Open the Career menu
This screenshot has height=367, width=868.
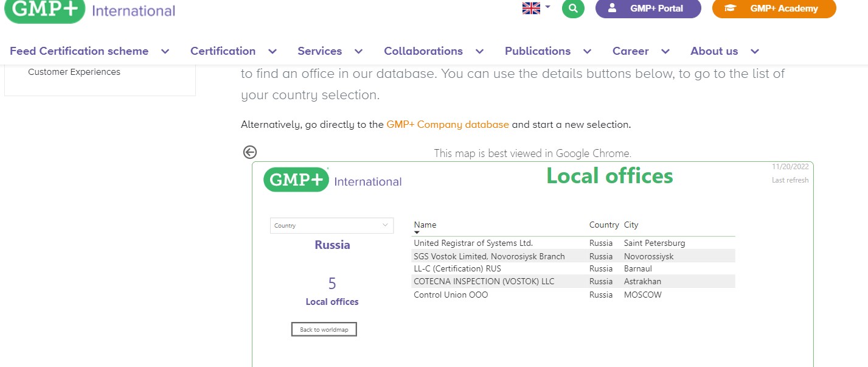pos(630,51)
